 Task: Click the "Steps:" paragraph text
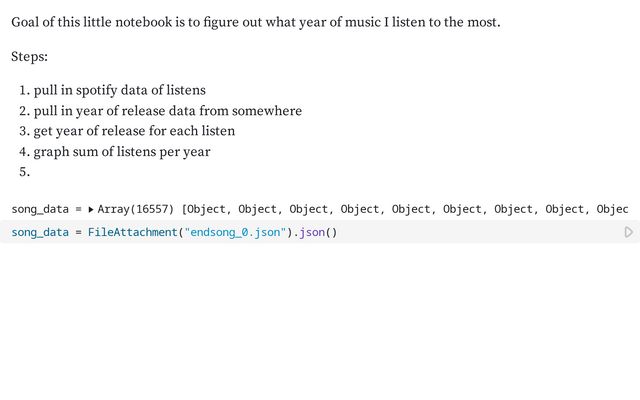click(30, 56)
